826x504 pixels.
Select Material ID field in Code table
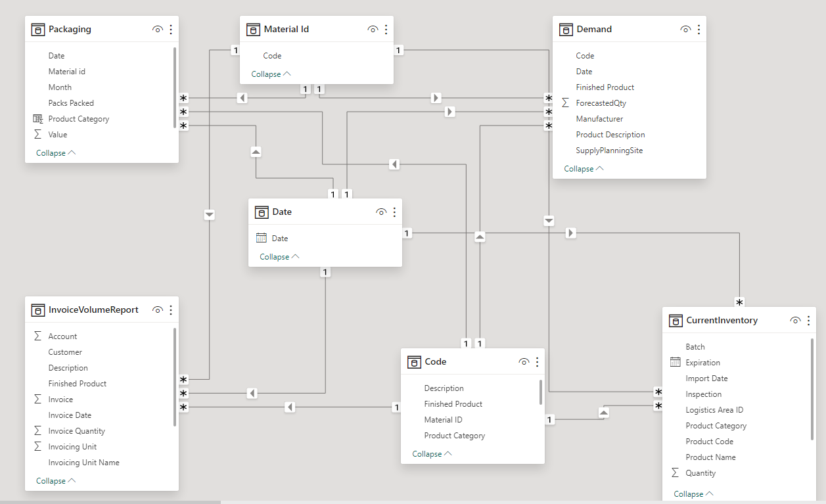coord(444,420)
